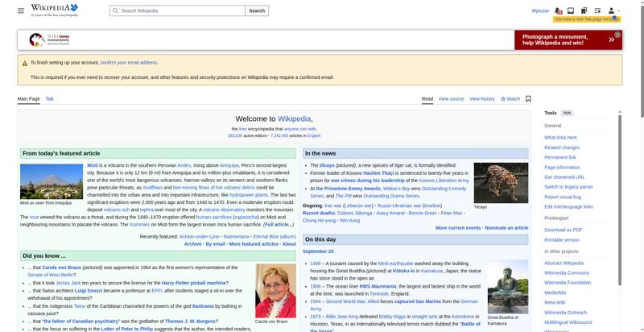644x332 pixels.
Task: Click the double-arrow on the red banner
Action: [x=612, y=39]
